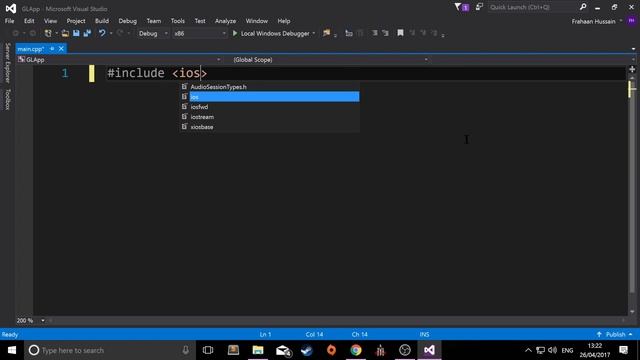
Task: Open the Build menu
Action: pyautogui.click(x=102, y=21)
